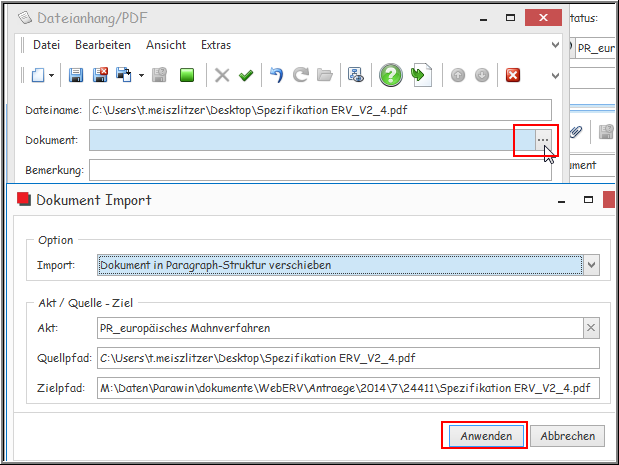
Task: Click into the Bemerkung input field
Action: tap(320, 170)
